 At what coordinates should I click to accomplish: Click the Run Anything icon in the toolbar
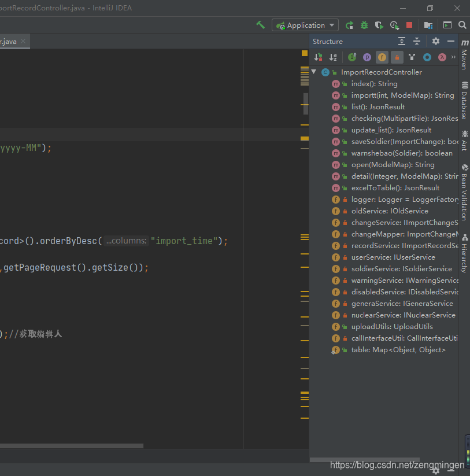coord(447,25)
